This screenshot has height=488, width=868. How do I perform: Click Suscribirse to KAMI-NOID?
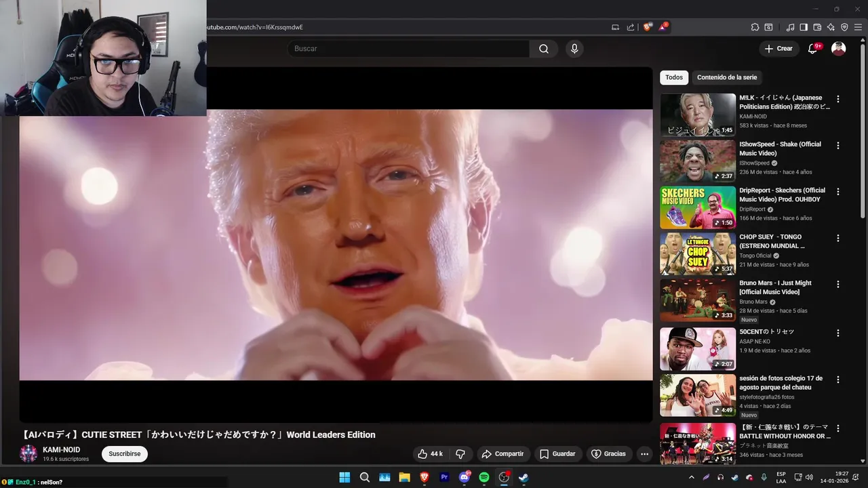tap(125, 453)
